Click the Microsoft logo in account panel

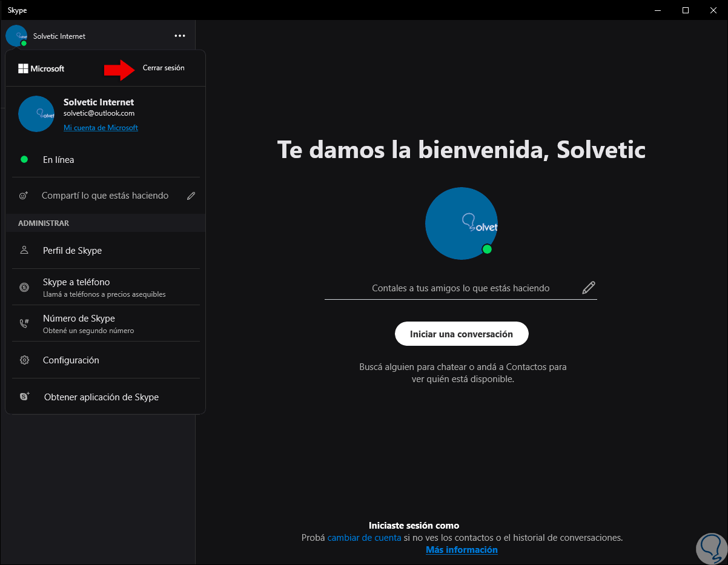click(x=41, y=68)
